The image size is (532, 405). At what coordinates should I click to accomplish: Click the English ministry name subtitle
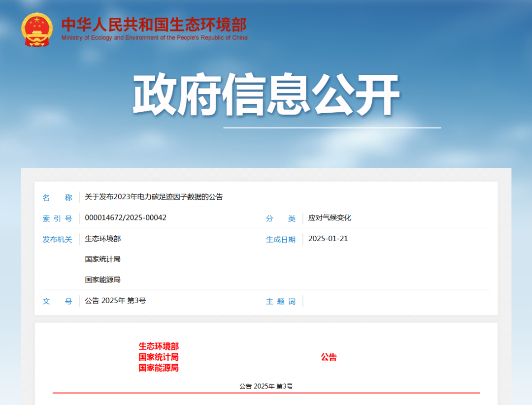tap(154, 38)
